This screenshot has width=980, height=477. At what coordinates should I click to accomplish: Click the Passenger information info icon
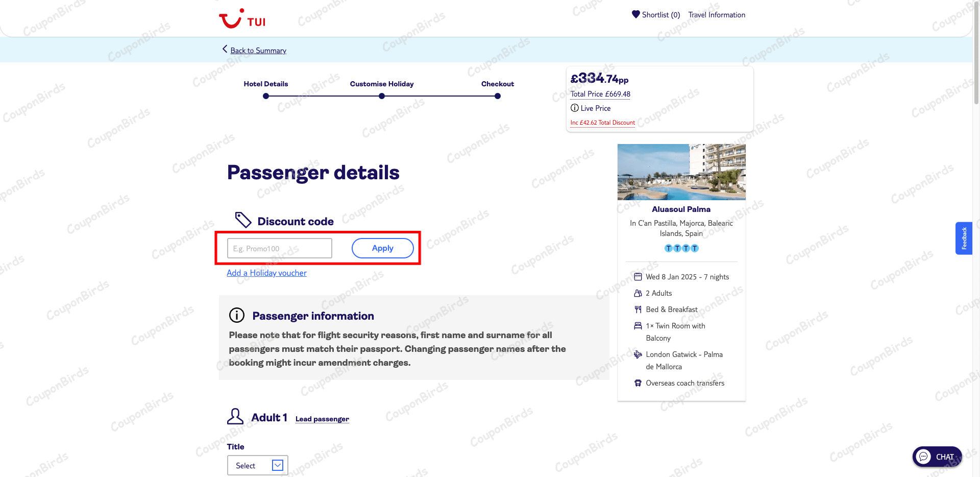pyautogui.click(x=236, y=315)
